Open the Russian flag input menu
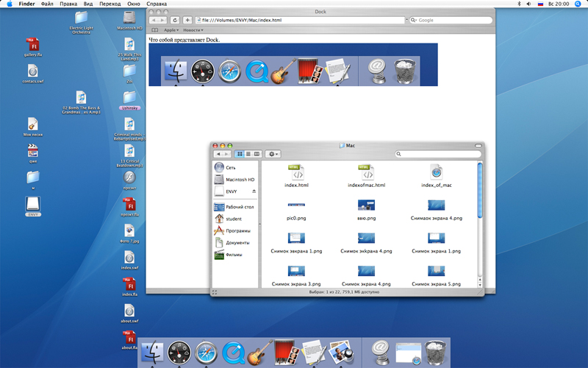Screen dimensions: 588x368 [540, 4]
